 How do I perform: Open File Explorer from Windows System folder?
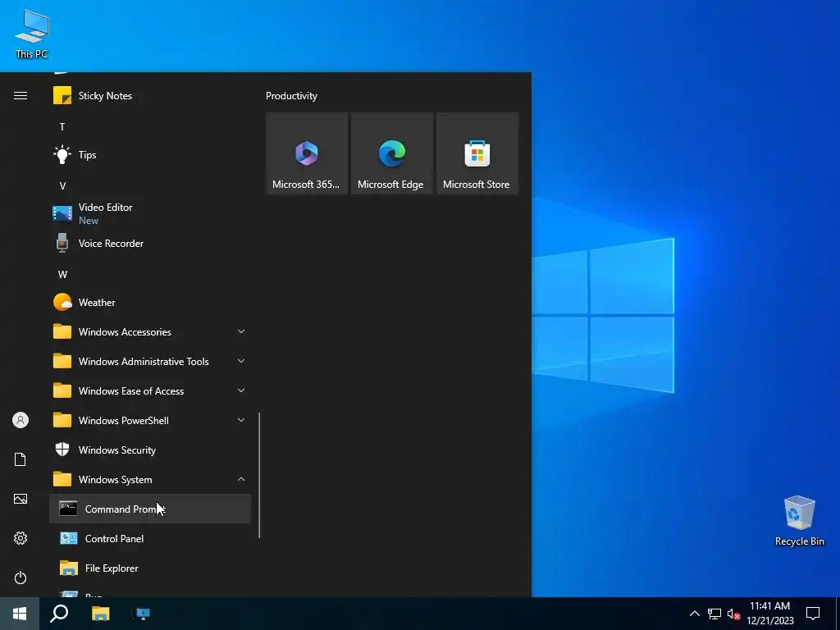pos(150,568)
